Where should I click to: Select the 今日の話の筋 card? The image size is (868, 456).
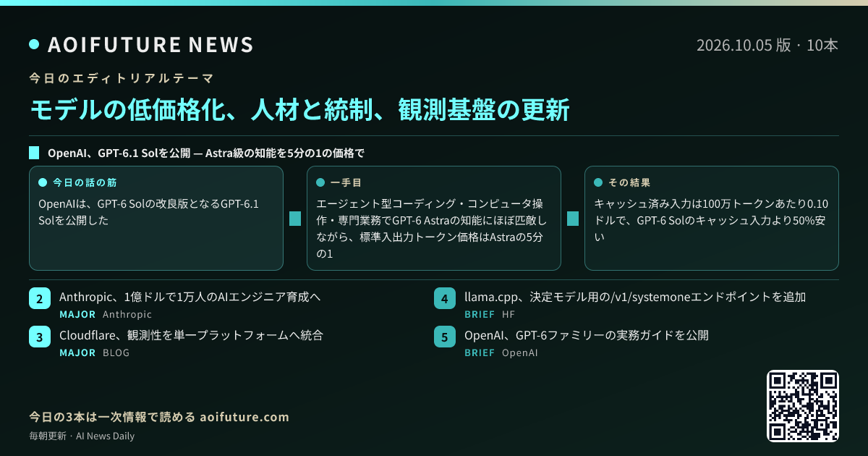(x=156, y=219)
